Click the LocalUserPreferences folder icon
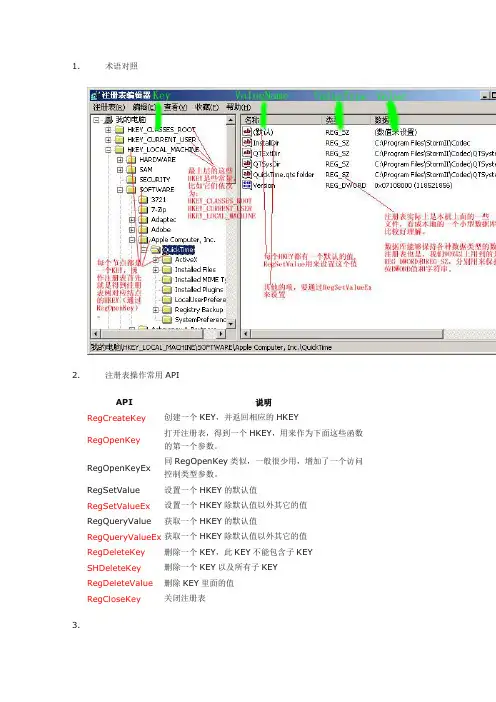Viewport: 496px width, 702px height. [x=167, y=300]
